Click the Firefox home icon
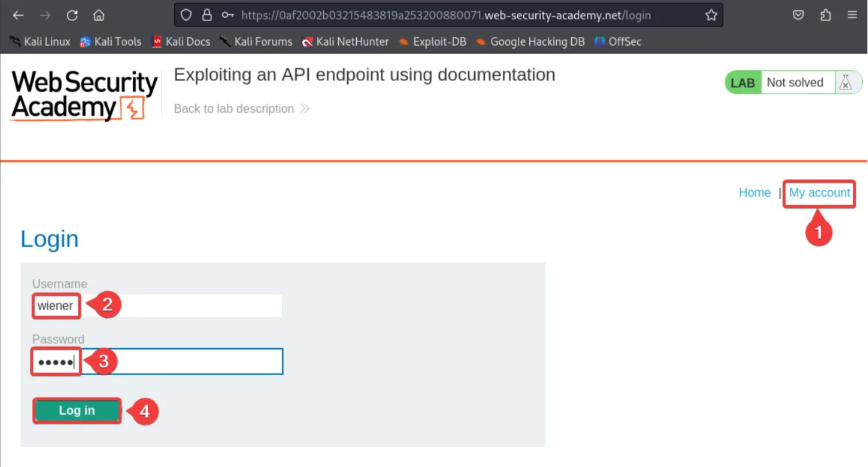Screen dimensions: 868x467 (x=98, y=15)
